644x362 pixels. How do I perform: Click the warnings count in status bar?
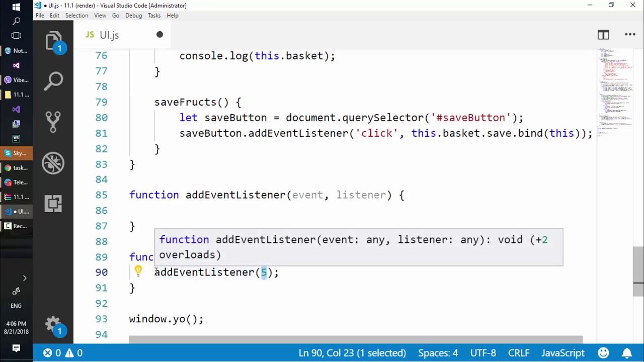(73, 353)
